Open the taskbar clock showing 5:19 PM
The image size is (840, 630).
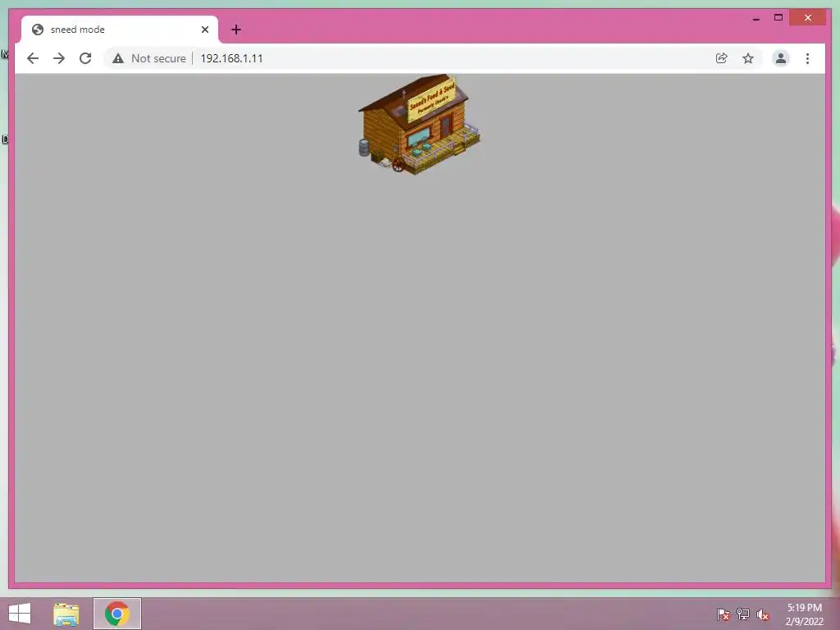point(804,614)
